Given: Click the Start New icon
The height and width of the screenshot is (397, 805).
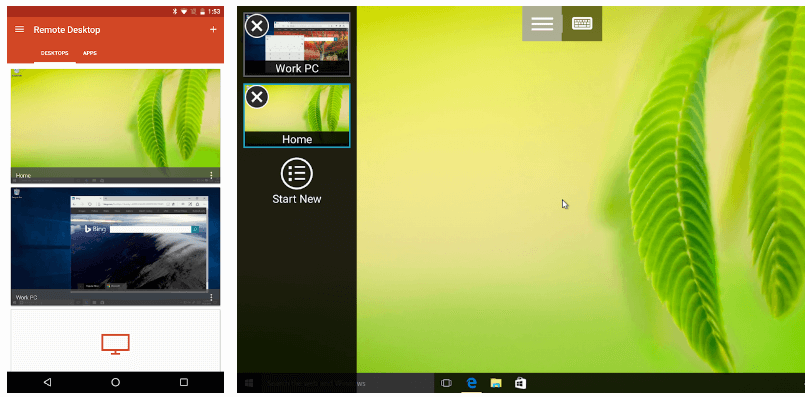Looking at the screenshot, I should (x=297, y=174).
